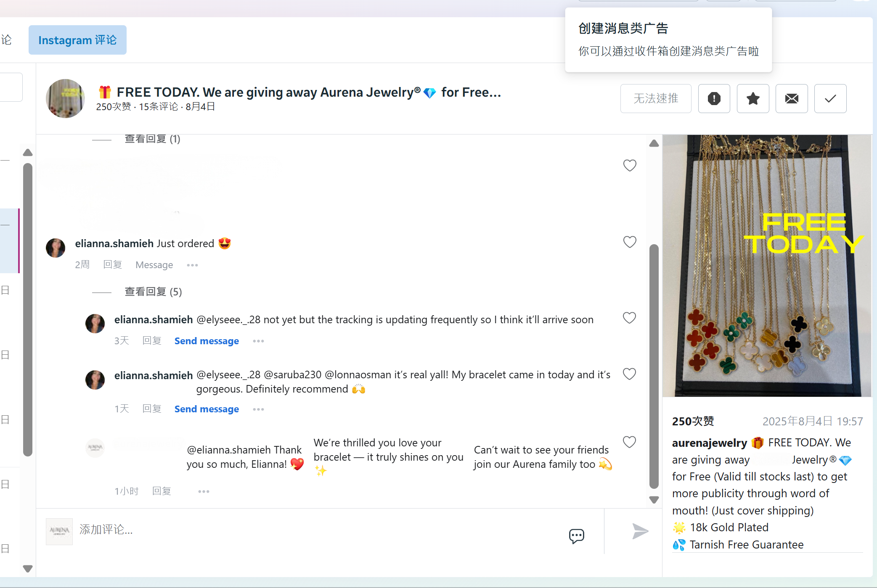Expand 查看回复 (1) replies thread
Image resolution: width=877 pixels, height=588 pixels.
tap(152, 139)
